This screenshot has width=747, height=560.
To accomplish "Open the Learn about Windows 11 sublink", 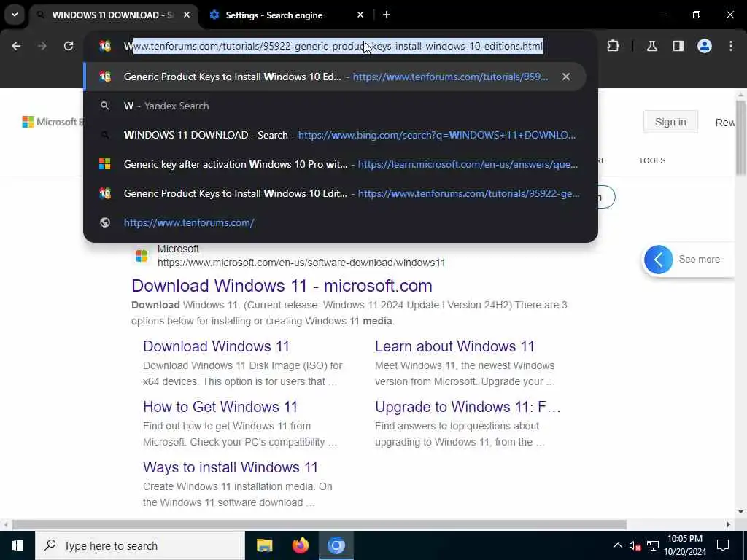I will pyautogui.click(x=454, y=346).
